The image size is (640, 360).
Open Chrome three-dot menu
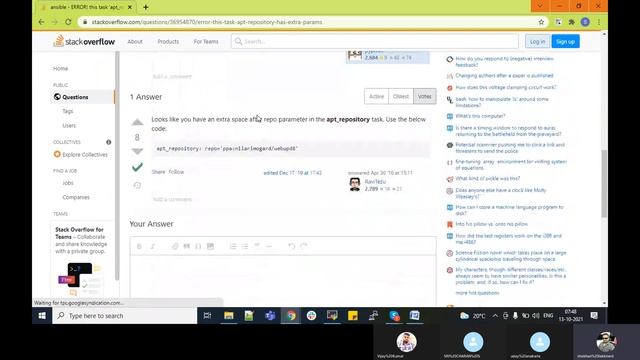[599, 22]
